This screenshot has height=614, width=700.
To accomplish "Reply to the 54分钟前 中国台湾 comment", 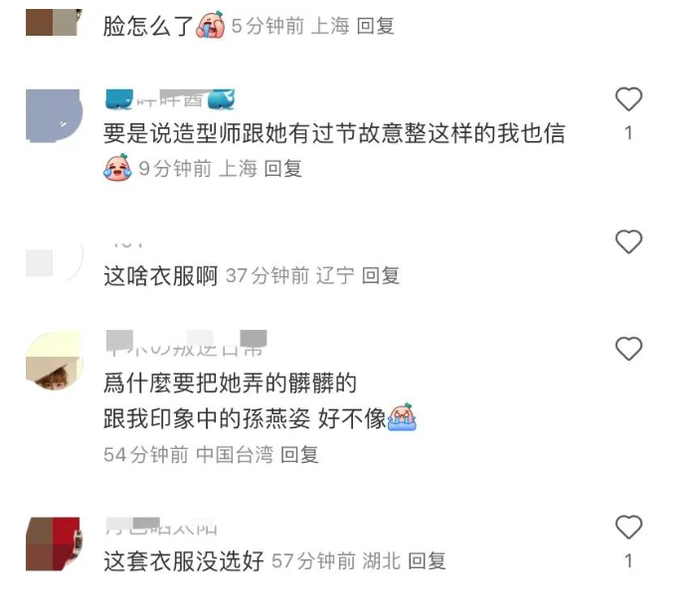I will pos(299,455).
